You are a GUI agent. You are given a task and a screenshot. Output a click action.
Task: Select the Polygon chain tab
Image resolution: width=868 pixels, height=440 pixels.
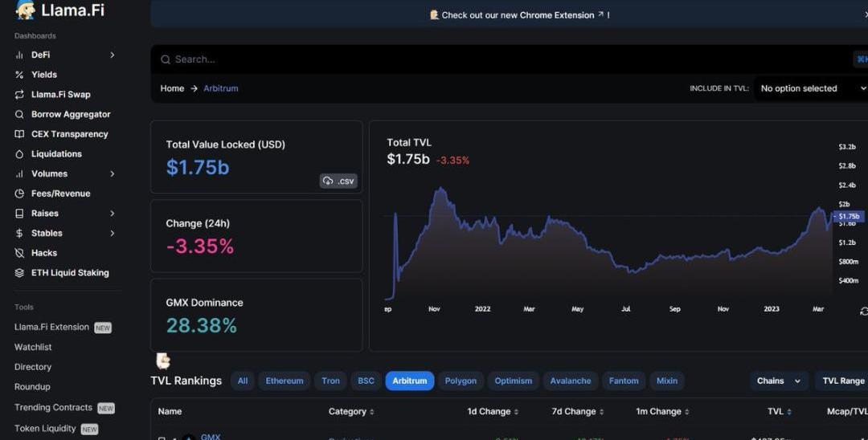point(461,381)
